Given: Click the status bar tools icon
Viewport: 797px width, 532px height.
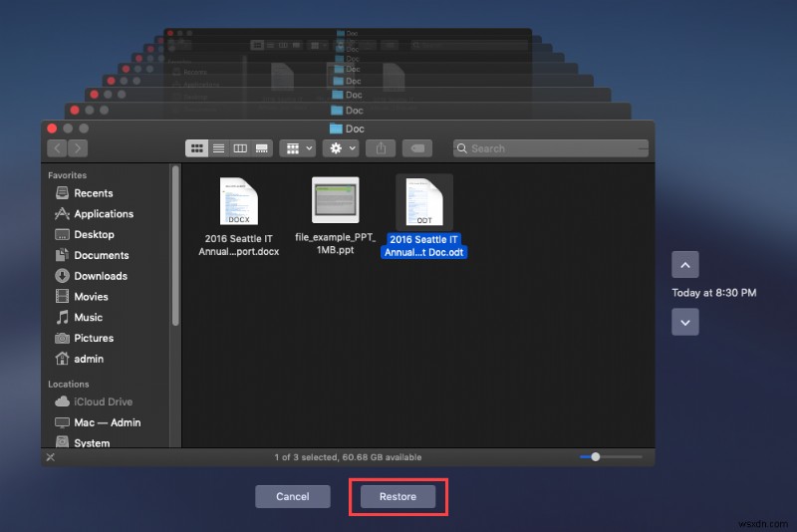Looking at the screenshot, I should click(51, 457).
